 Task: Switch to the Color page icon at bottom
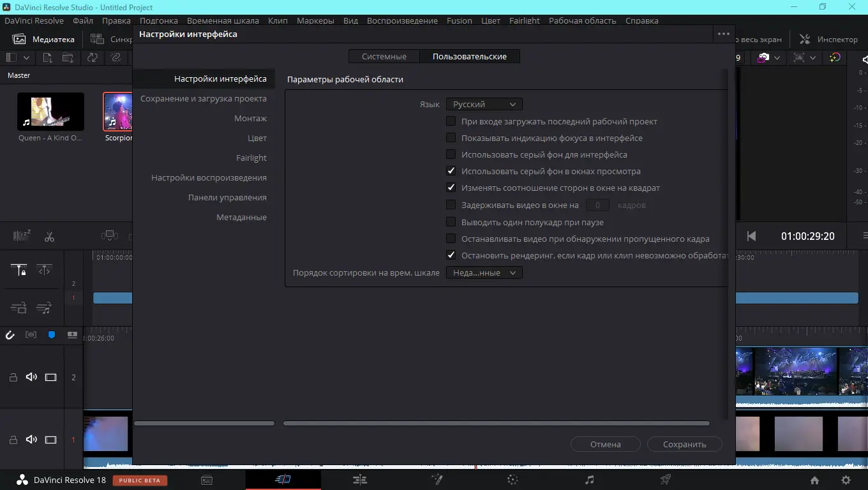[513, 479]
